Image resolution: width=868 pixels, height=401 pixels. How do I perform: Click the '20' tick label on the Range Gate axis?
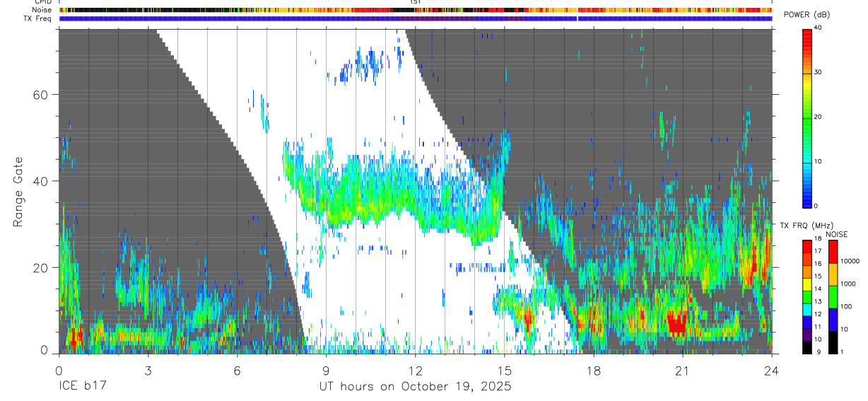(x=40, y=267)
